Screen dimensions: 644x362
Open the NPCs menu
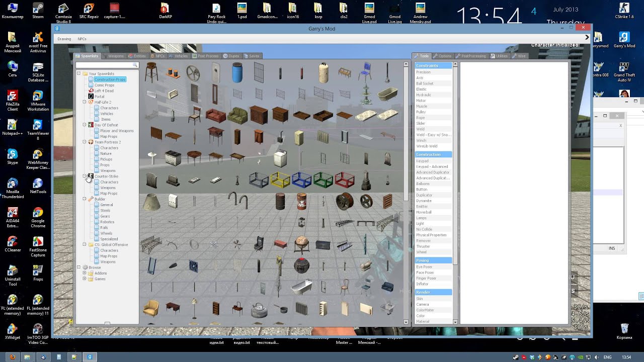pos(82,39)
